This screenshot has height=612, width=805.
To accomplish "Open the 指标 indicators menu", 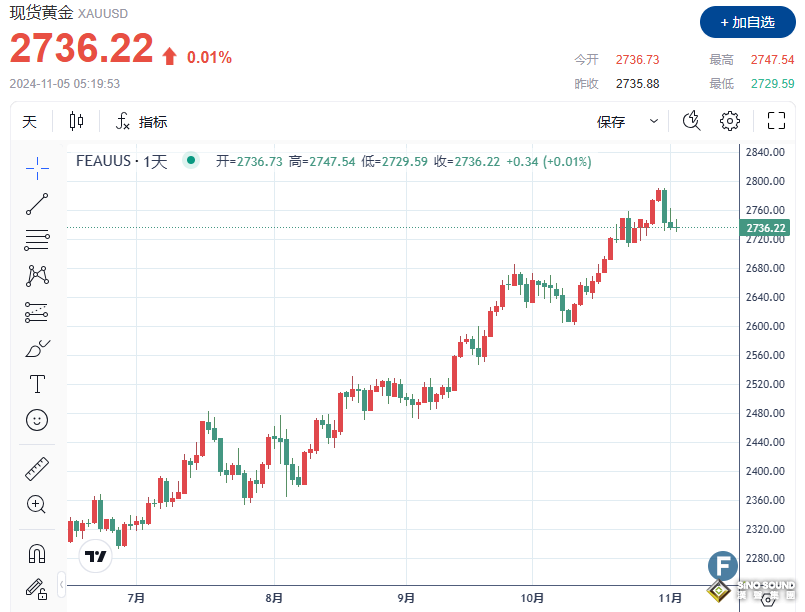I will (x=142, y=122).
